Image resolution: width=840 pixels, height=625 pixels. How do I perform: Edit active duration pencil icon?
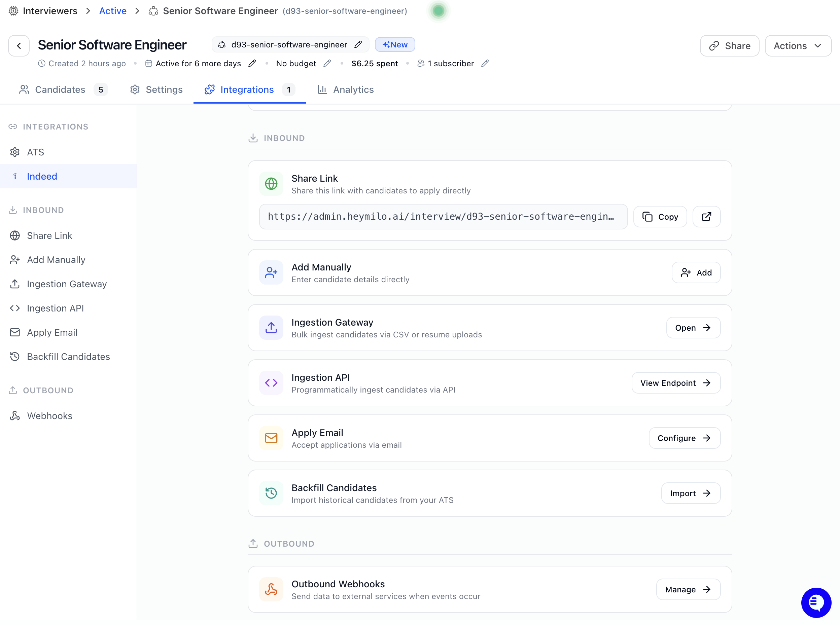(x=252, y=64)
